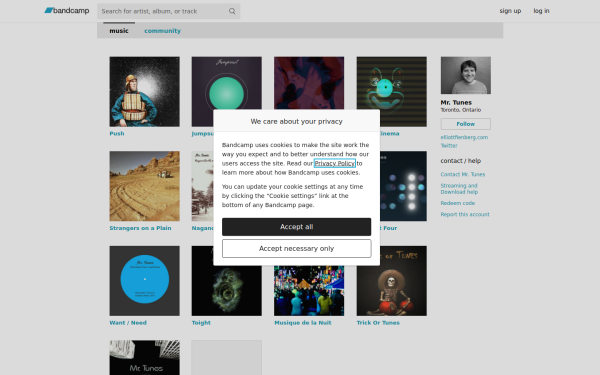The image size is (600, 375).
Task: Click Report this account link
Action: click(465, 215)
